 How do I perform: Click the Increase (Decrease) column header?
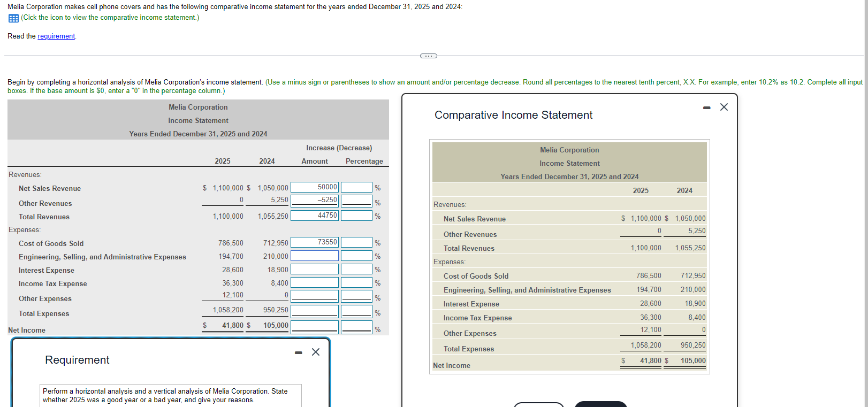pos(339,148)
